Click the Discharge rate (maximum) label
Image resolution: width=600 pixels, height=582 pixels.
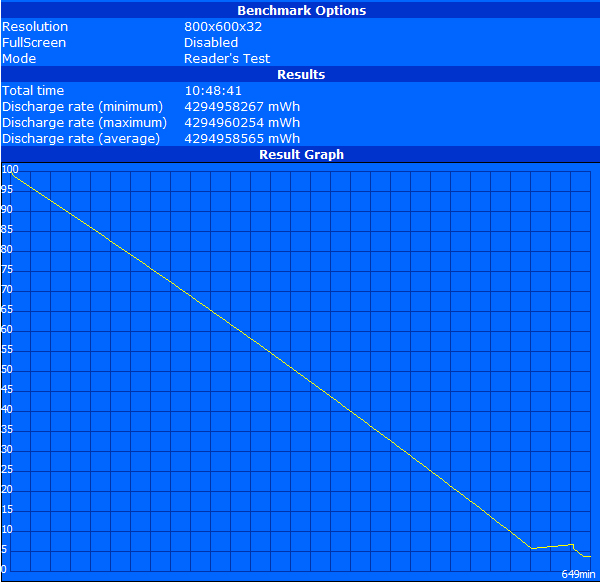[84, 123]
